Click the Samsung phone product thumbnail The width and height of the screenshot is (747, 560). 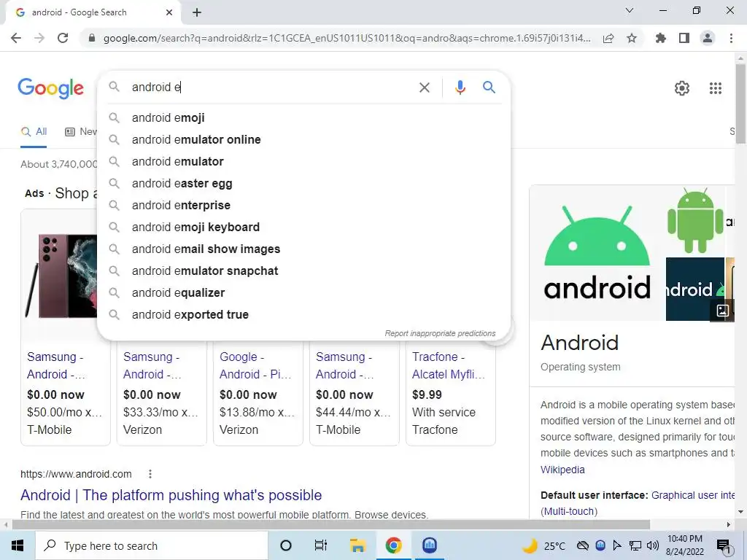(x=61, y=276)
